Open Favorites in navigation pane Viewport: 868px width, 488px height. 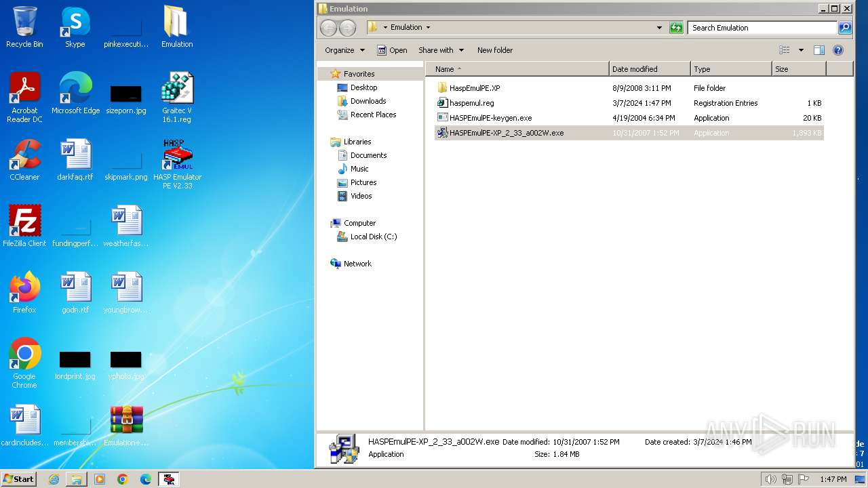coord(359,74)
